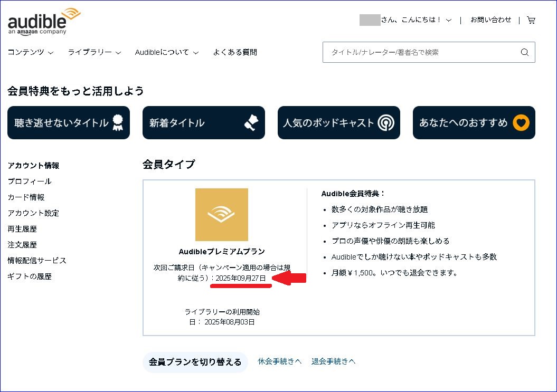The height and width of the screenshot is (392, 557).
Task: Click the 退会手続きへ link
Action: pyautogui.click(x=333, y=361)
